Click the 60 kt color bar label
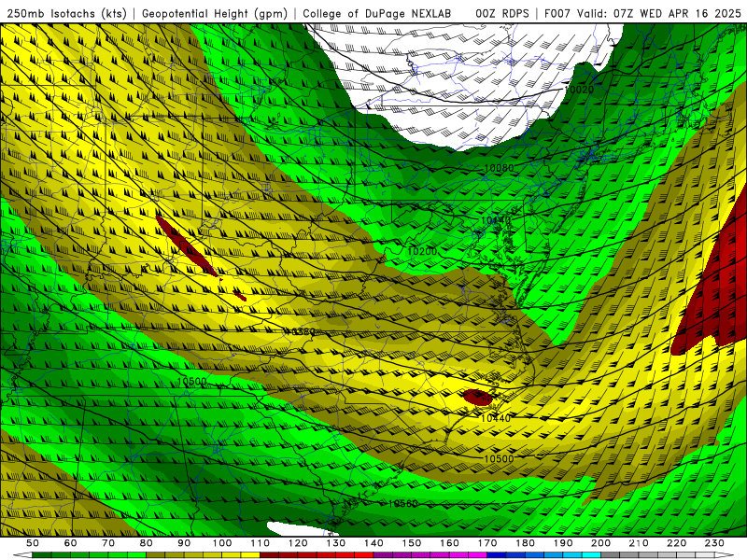 click(x=71, y=543)
